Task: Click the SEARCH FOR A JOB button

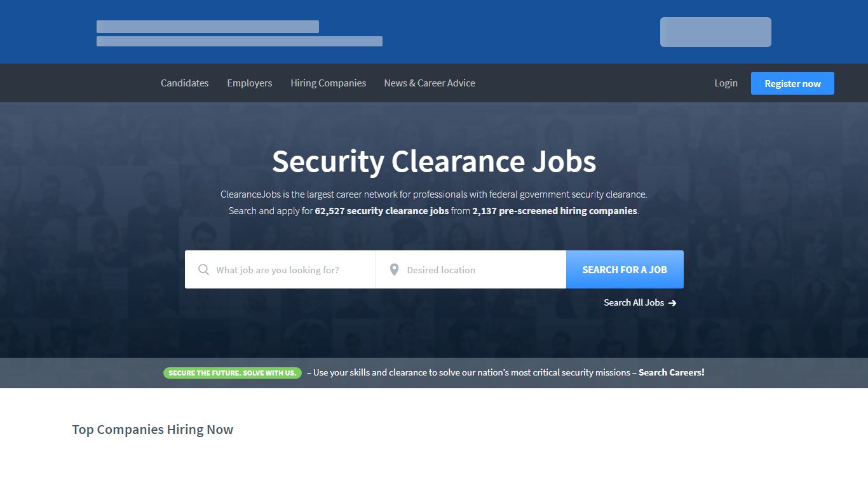Action: [x=625, y=269]
